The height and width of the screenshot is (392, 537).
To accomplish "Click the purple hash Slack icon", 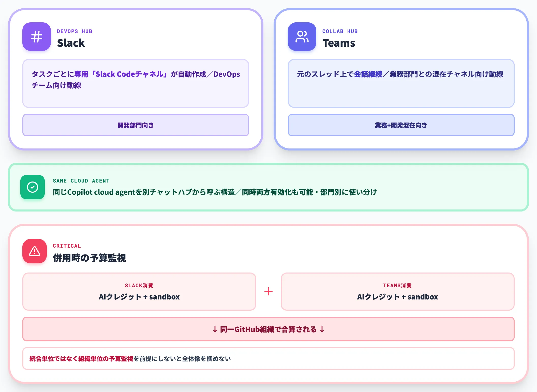I will [x=37, y=37].
